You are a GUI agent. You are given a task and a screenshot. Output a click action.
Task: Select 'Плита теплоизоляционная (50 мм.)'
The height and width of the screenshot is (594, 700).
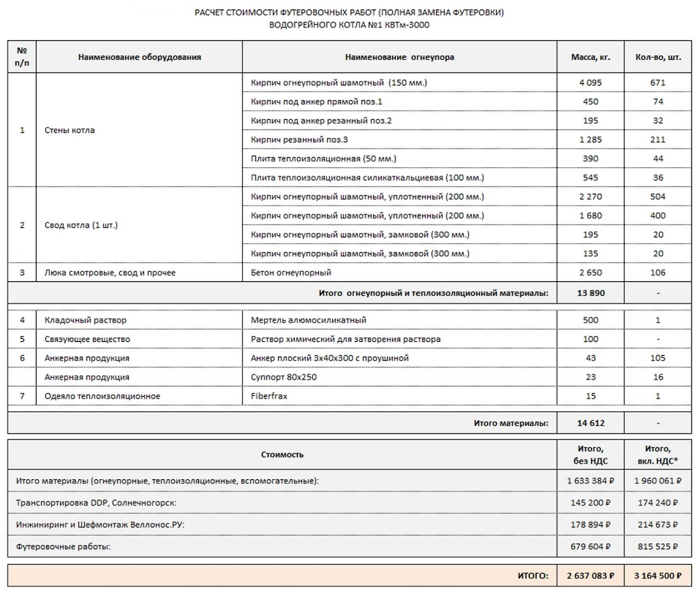pos(324,158)
